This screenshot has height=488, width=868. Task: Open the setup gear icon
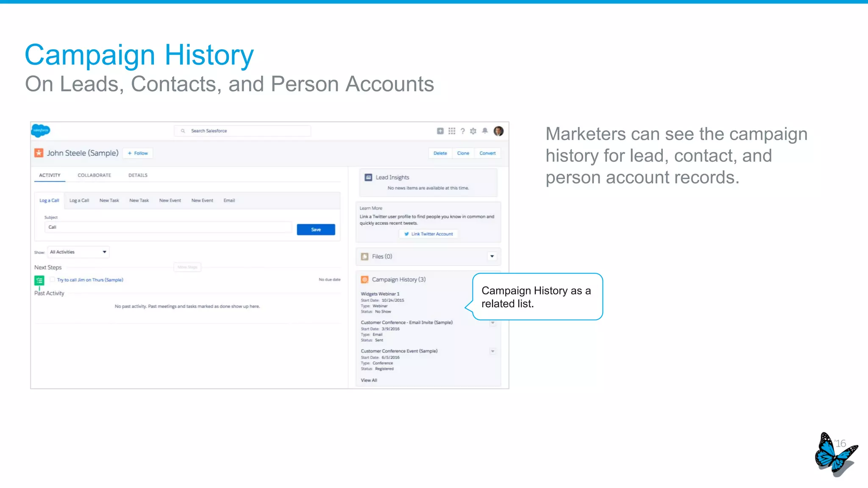tap(473, 131)
